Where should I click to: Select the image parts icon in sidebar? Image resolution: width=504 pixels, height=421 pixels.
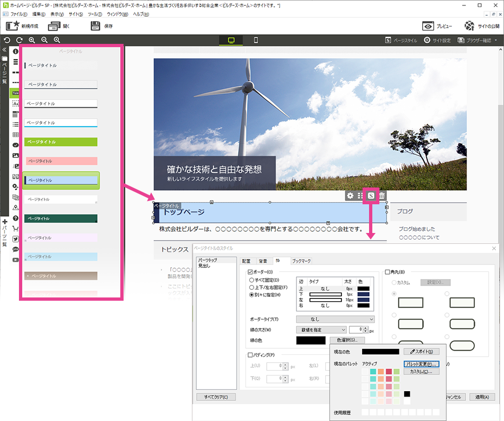pyautogui.click(x=15, y=156)
